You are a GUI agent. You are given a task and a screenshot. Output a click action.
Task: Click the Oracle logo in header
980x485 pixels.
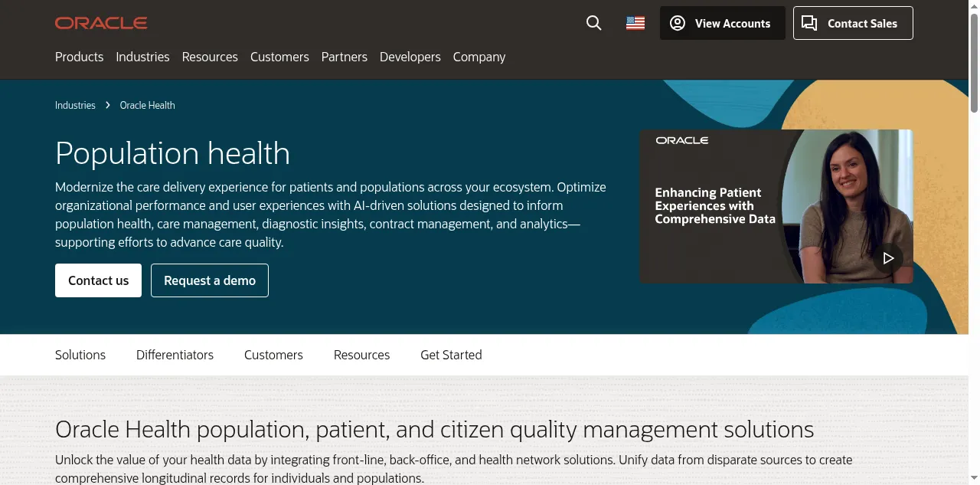pyautogui.click(x=101, y=23)
